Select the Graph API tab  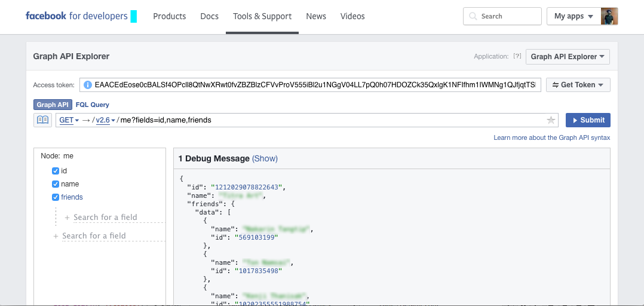tap(53, 105)
